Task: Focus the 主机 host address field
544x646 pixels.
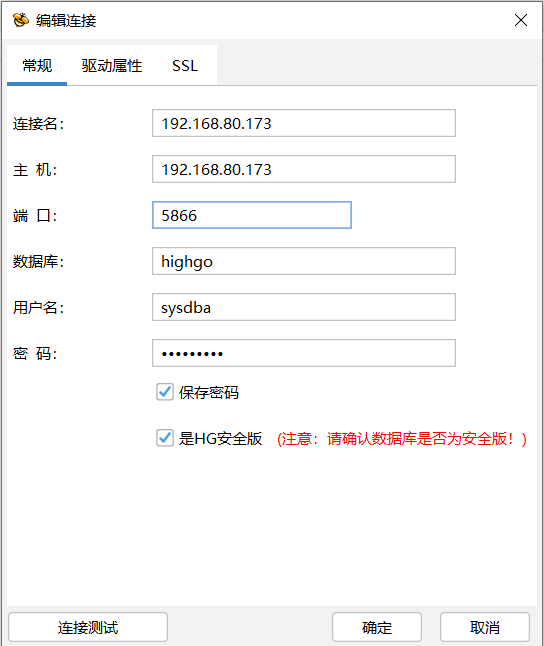Action: [x=304, y=169]
